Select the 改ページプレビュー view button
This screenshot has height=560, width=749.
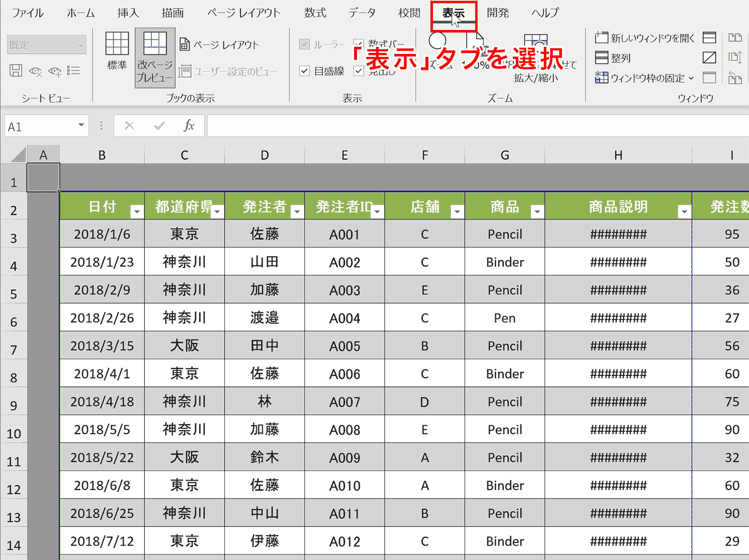(155, 58)
